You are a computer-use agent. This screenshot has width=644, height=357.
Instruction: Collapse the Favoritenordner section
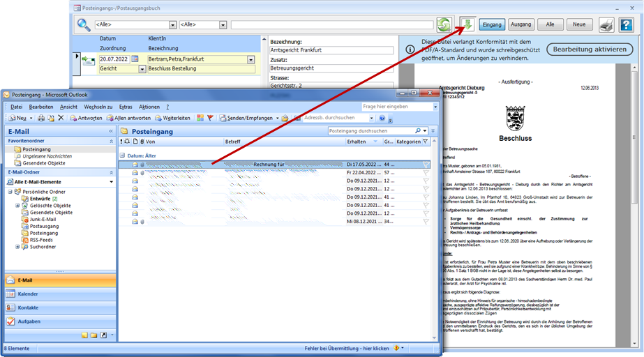[111, 141]
